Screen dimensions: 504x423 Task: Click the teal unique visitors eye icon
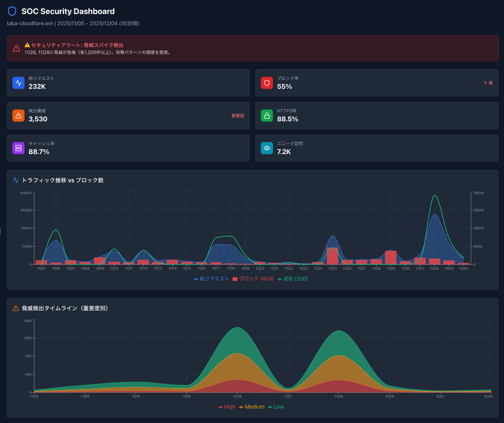pos(267,148)
